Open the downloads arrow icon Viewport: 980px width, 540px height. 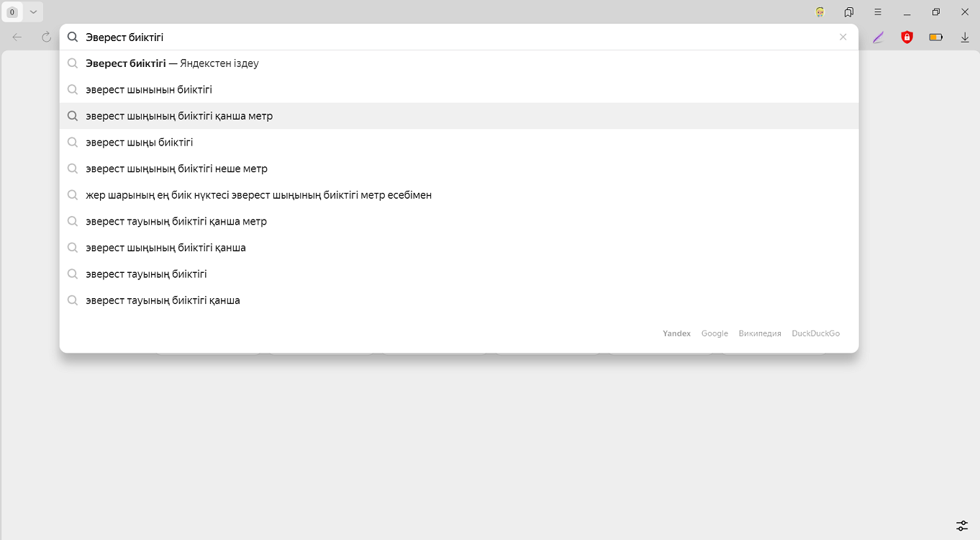coord(965,37)
